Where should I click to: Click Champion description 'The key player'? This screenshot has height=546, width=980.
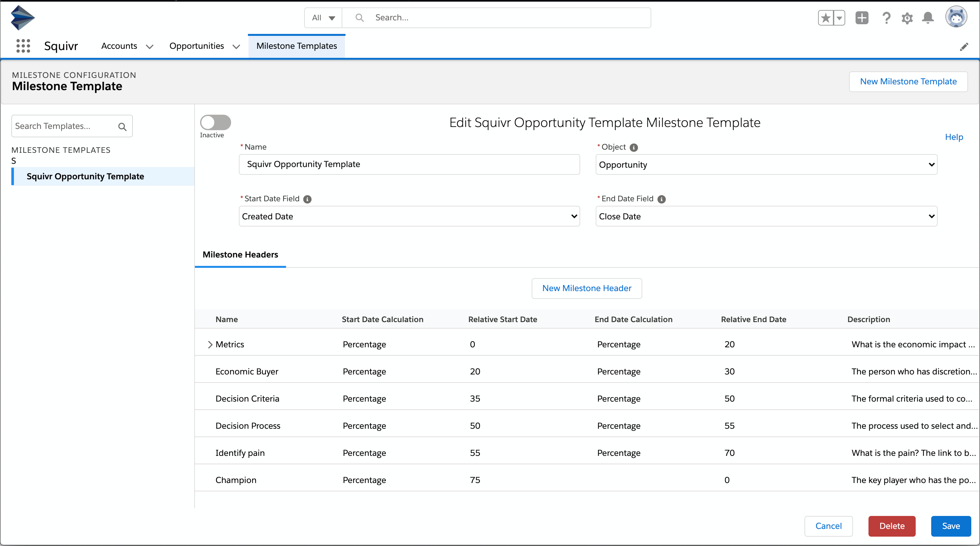[914, 480]
